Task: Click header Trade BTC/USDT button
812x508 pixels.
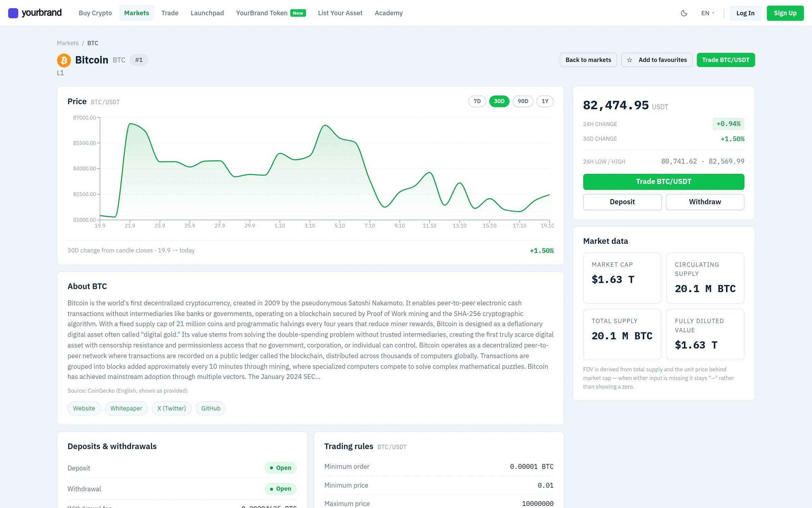Action: tap(726, 60)
